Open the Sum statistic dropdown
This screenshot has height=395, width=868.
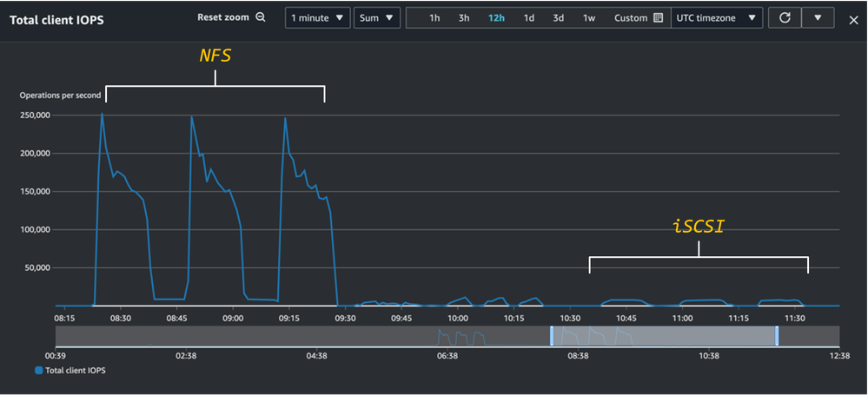point(377,17)
